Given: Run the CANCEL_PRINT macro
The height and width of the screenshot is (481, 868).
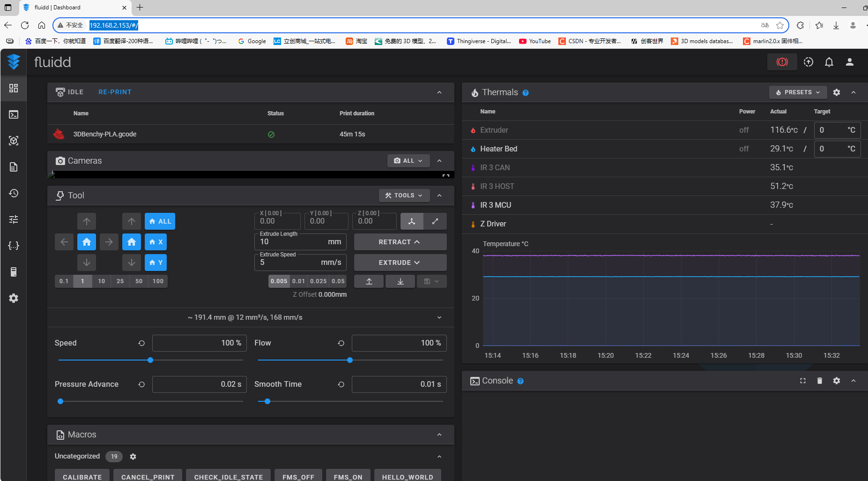Looking at the screenshot, I should pyautogui.click(x=148, y=476).
